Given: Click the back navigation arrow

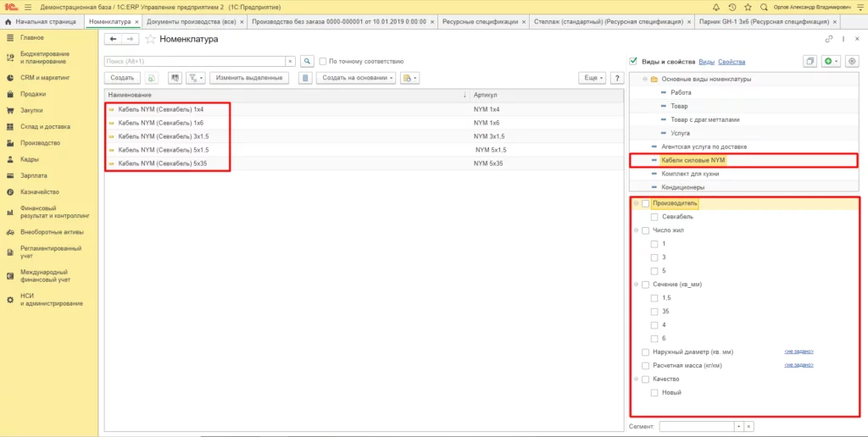Looking at the screenshot, I should coord(113,39).
